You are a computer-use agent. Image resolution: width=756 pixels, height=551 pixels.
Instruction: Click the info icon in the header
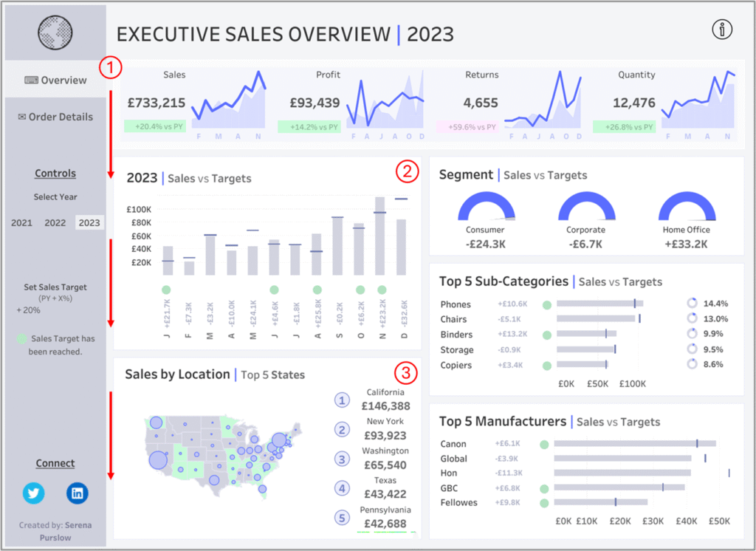tap(722, 30)
